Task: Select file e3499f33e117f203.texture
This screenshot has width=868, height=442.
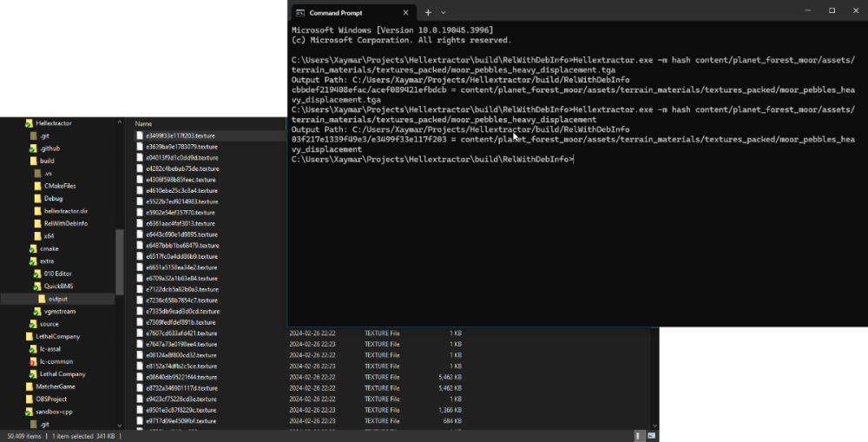Action: 180,135
